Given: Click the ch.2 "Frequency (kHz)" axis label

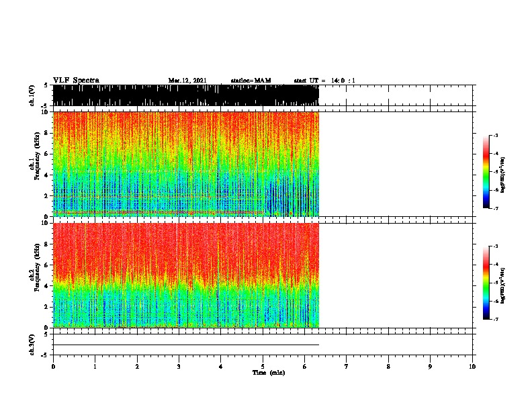Looking at the screenshot, I should tap(37, 267).
